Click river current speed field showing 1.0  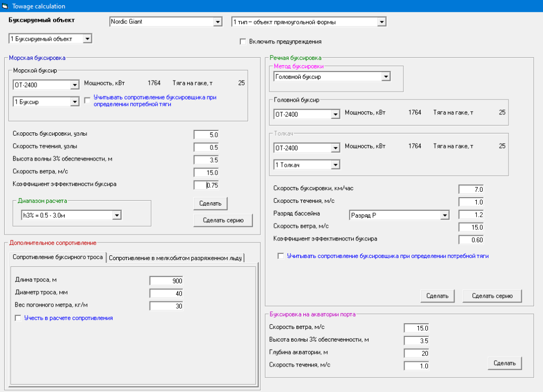click(471, 202)
